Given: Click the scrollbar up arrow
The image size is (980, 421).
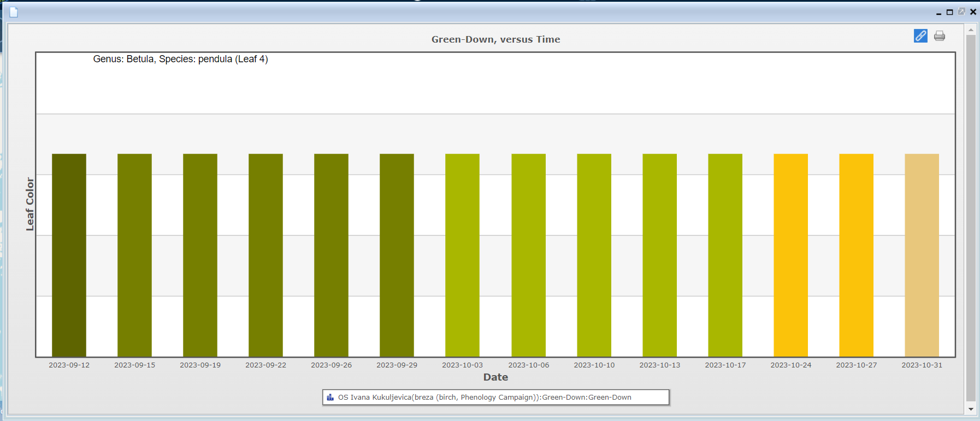Looking at the screenshot, I should point(971,29).
